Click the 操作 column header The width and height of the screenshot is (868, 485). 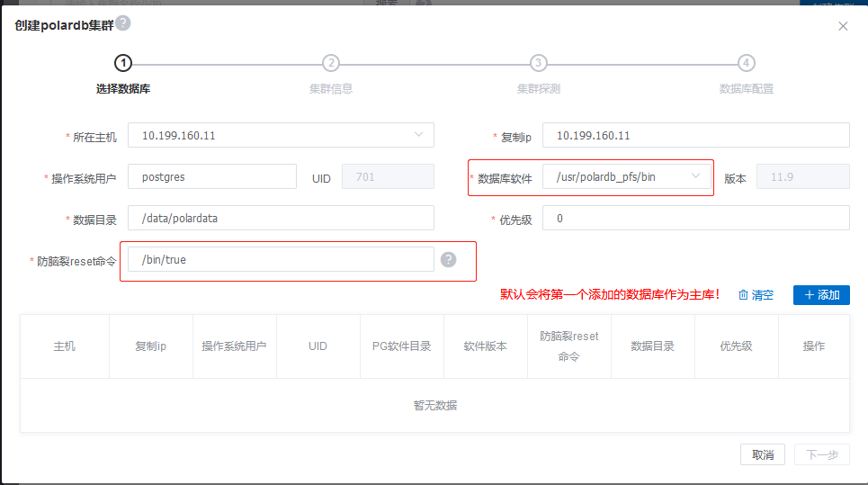click(814, 346)
